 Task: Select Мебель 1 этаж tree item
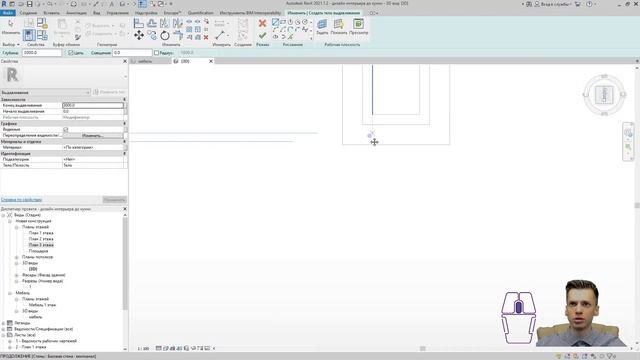point(42,305)
